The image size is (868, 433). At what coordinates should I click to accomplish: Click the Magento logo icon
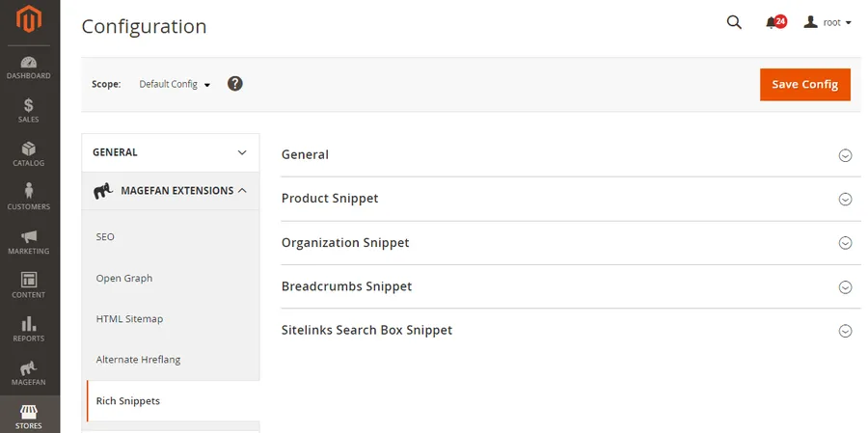[29, 19]
